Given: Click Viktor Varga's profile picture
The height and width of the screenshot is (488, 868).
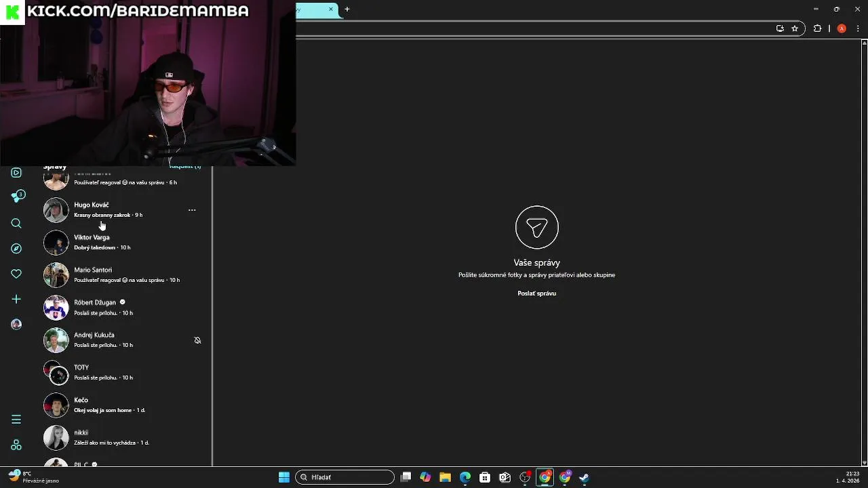Looking at the screenshot, I should (56, 243).
